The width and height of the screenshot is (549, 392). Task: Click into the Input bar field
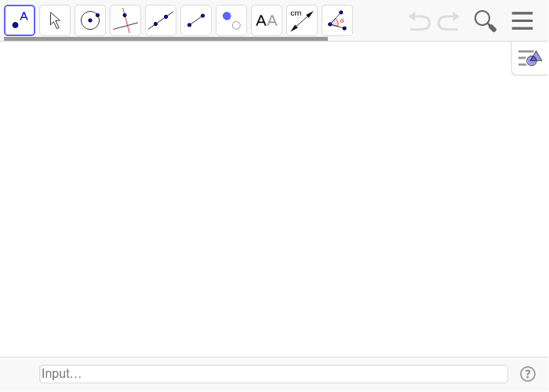pos(274,374)
